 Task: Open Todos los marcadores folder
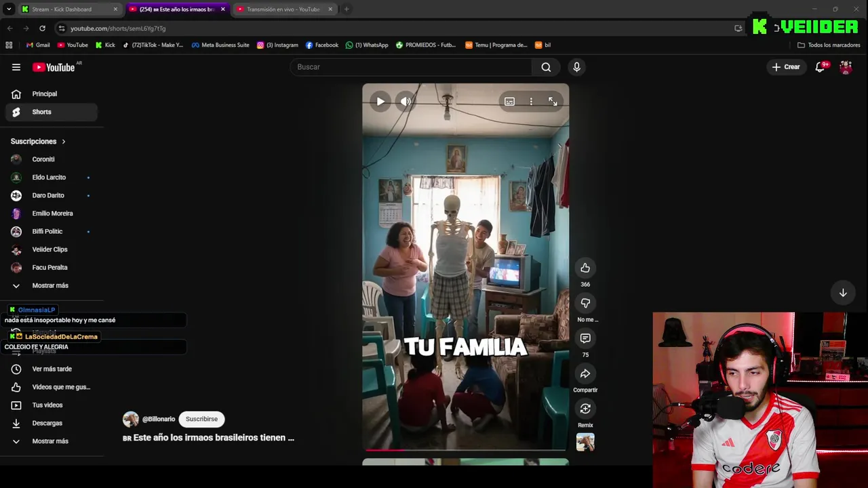tap(829, 45)
